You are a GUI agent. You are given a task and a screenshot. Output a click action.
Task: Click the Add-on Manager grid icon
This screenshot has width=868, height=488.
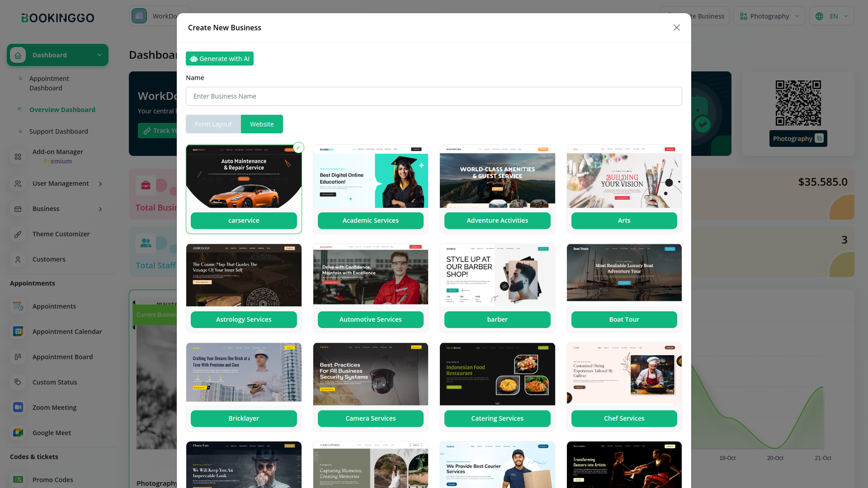18,157
